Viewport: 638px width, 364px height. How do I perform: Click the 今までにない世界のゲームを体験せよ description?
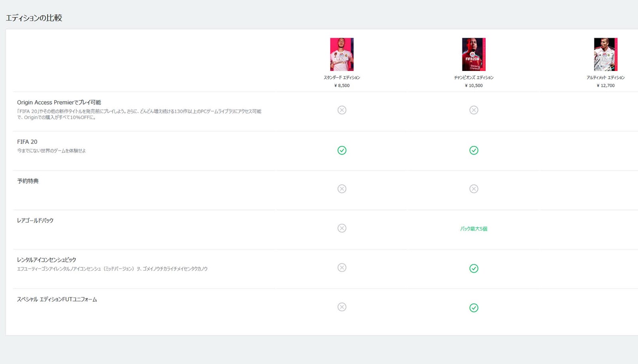click(51, 151)
